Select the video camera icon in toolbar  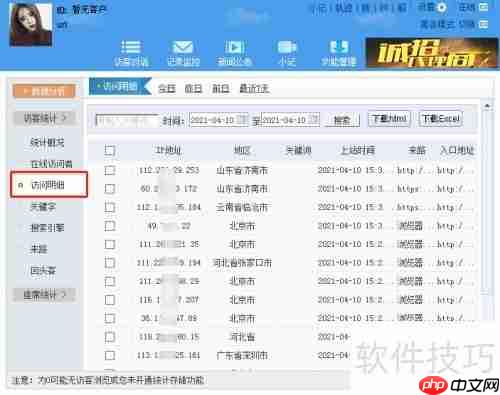(x=286, y=47)
